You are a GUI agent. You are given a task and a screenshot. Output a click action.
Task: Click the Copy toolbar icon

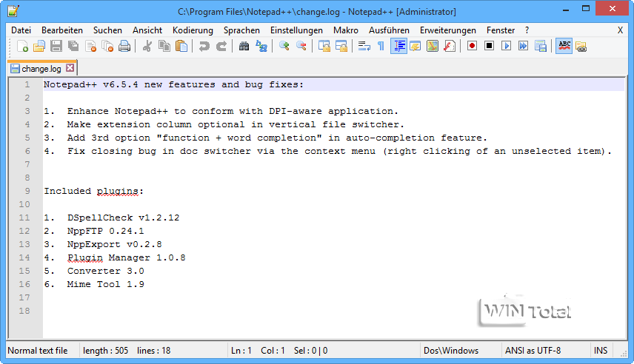tap(164, 46)
